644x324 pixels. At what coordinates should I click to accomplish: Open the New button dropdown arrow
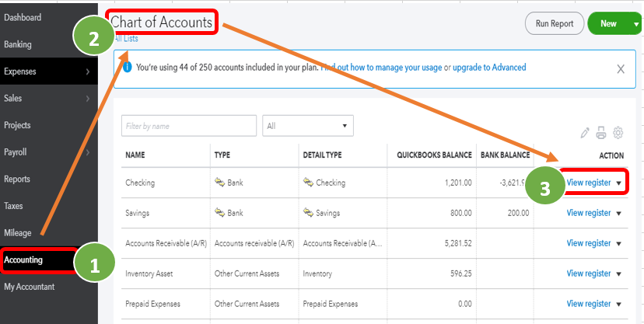tap(635, 24)
